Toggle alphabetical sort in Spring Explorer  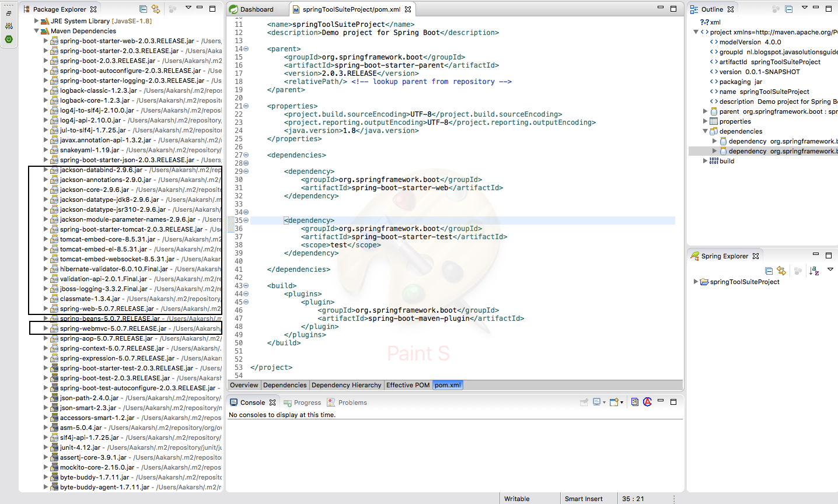[x=814, y=271]
